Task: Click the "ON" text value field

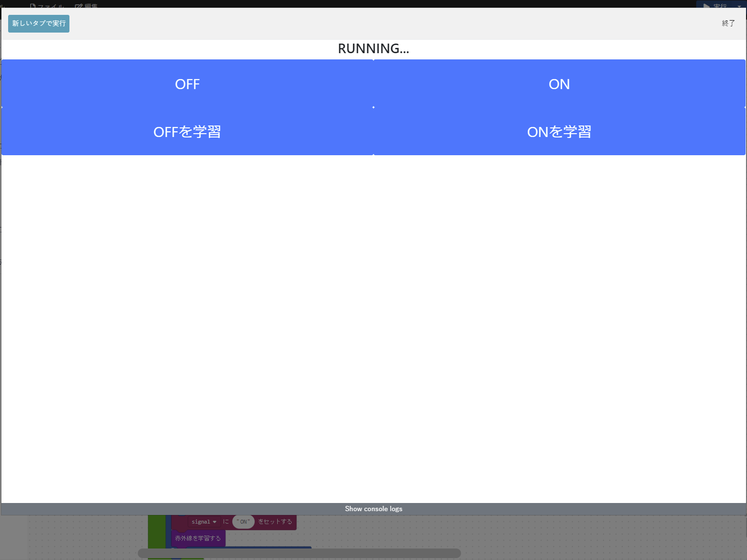Action: pyautogui.click(x=243, y=522)
